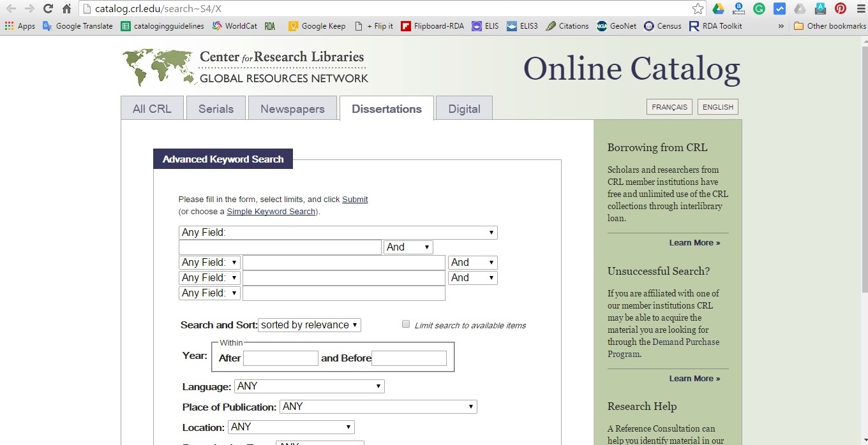Screen dimensions: 868x445
Task: Open third row Any Field dropdown
Action: (x=209, y=278)
